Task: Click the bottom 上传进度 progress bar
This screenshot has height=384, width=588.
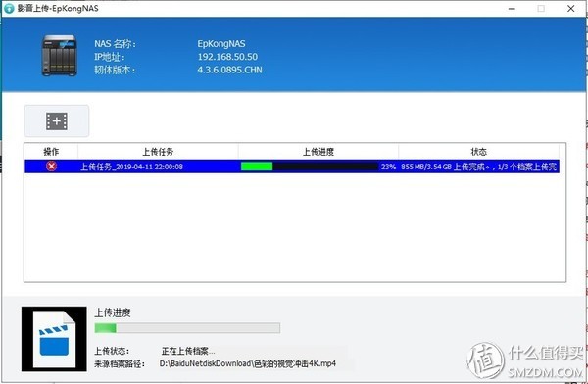Action: pos(187,328)
